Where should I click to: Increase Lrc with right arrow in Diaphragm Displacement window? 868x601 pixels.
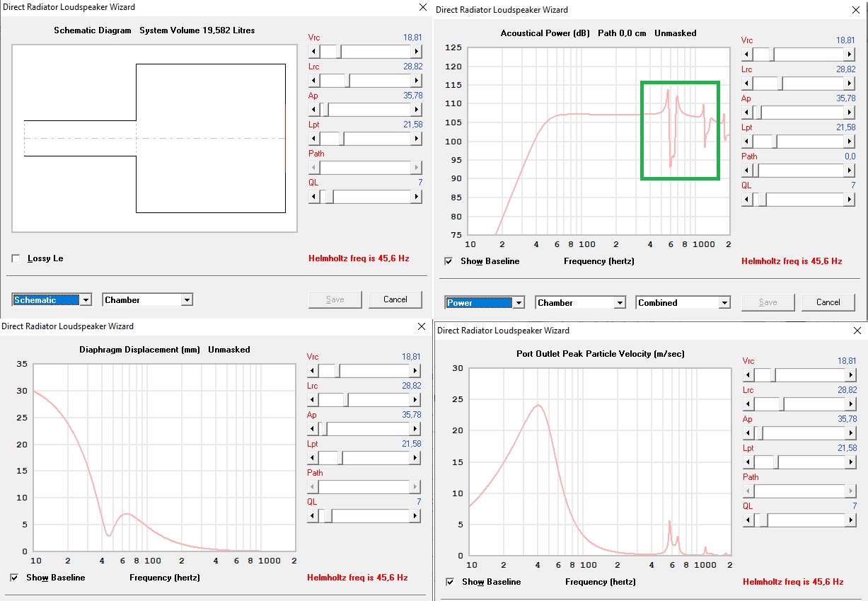(x=415, y=400)
